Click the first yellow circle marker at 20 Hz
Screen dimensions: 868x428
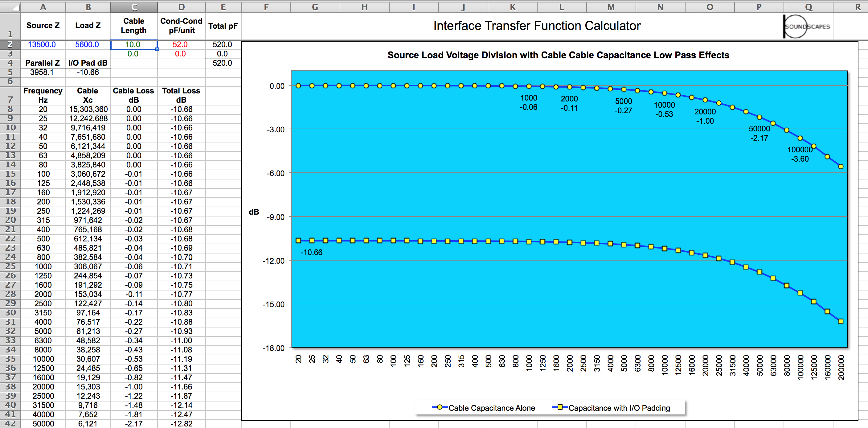click(298, 86)
